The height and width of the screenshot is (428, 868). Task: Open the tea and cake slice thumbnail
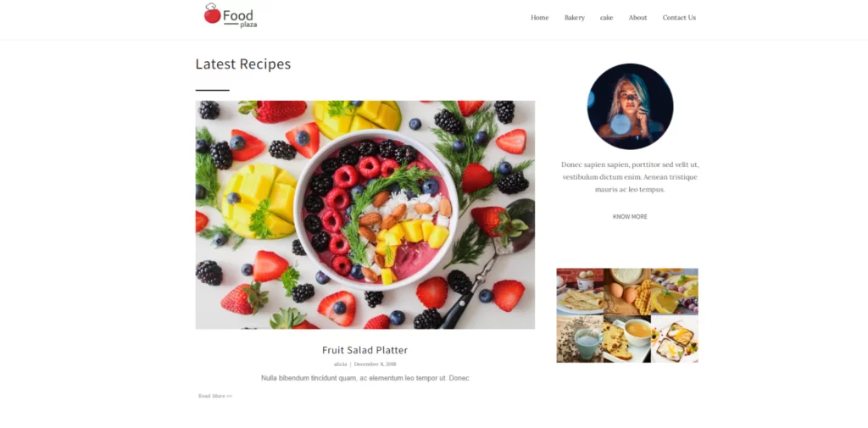pyautogui.click(x=627, y=339)
